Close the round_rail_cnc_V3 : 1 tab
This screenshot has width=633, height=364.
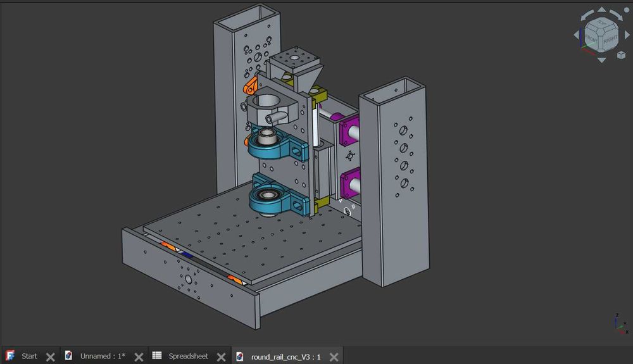[x=334, y=357]
